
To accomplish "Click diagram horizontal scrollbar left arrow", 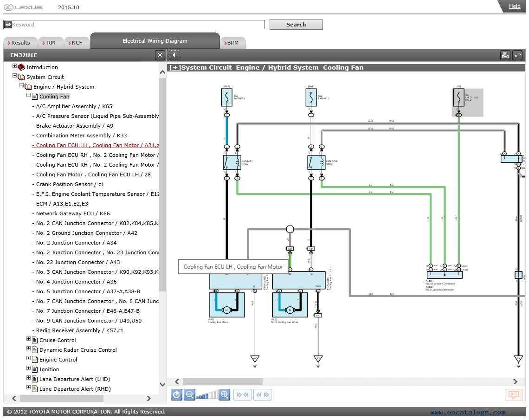I will [x=177, y=381].
